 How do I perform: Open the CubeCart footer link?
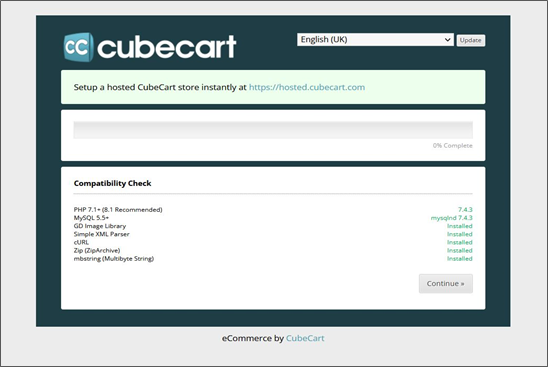point(305,338)
